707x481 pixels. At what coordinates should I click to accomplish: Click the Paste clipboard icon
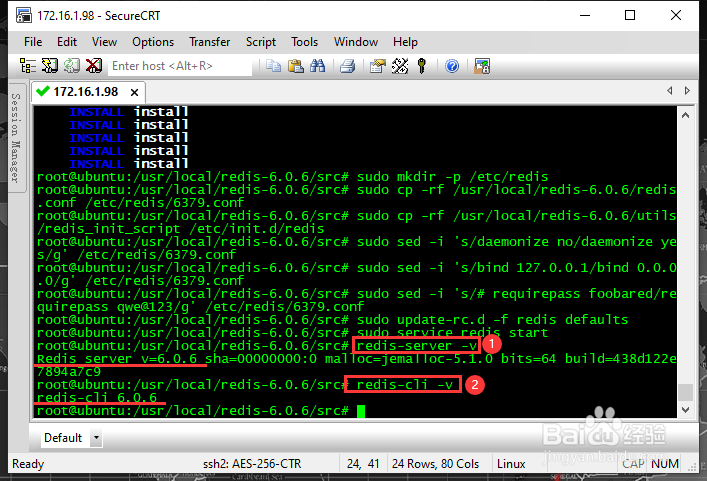[295, 66]
